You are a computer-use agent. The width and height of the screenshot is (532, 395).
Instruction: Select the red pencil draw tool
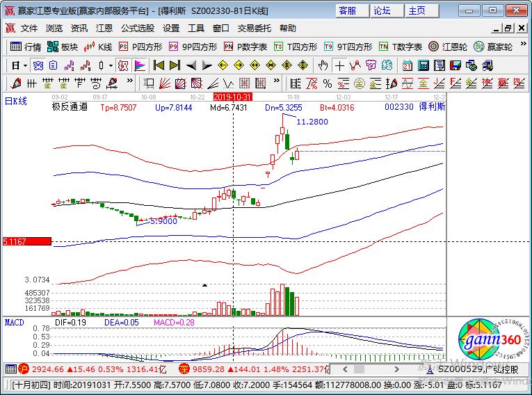[15, 83]
